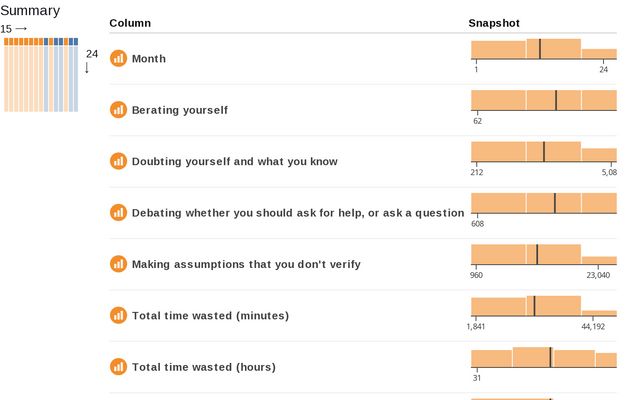
Task: Click the Berating yourself column icon
Action: [118, 110]
